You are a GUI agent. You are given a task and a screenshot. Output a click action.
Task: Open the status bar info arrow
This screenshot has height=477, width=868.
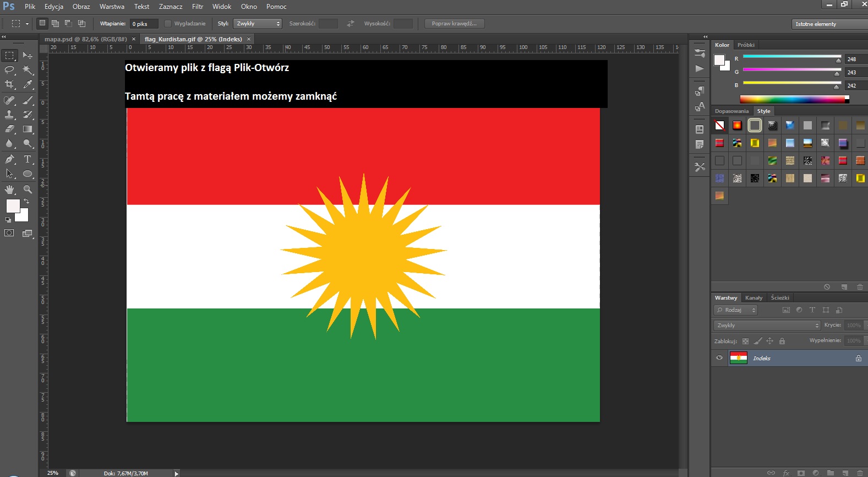(176, 473)
